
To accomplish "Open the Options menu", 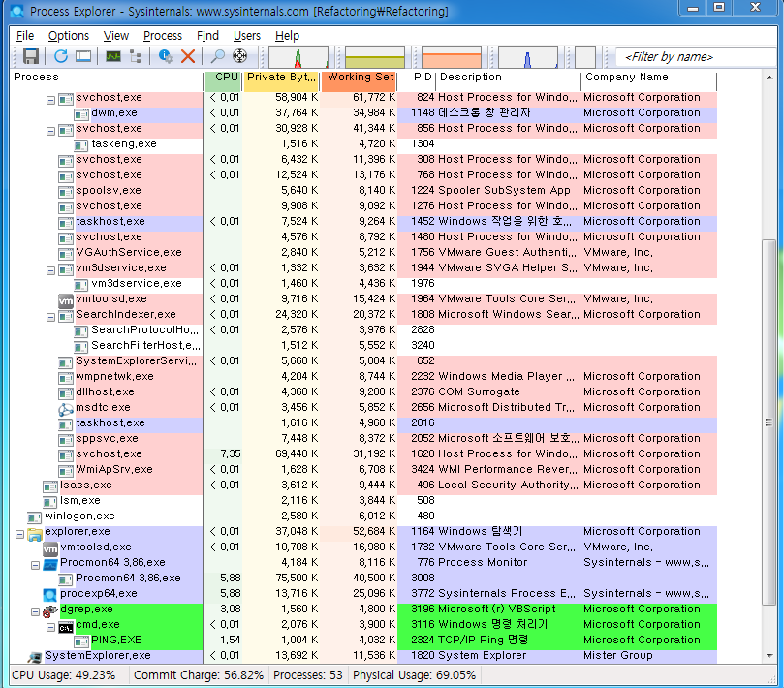I will coord(69,36).
